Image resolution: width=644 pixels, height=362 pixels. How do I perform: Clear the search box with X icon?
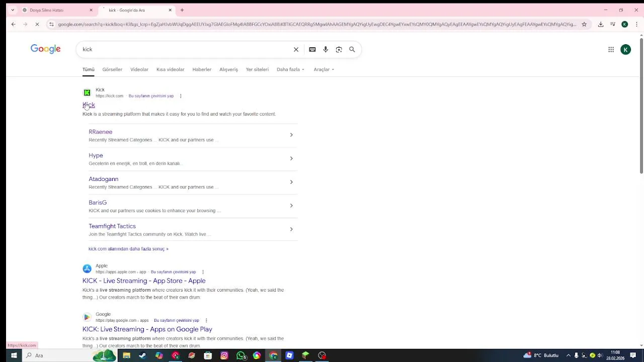(x=296, y=49)
